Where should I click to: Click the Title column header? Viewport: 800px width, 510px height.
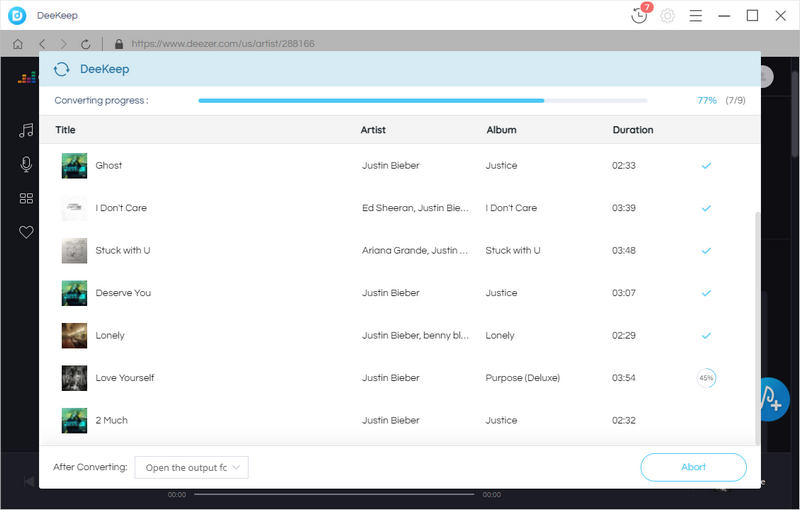click(x=65, y=130)
